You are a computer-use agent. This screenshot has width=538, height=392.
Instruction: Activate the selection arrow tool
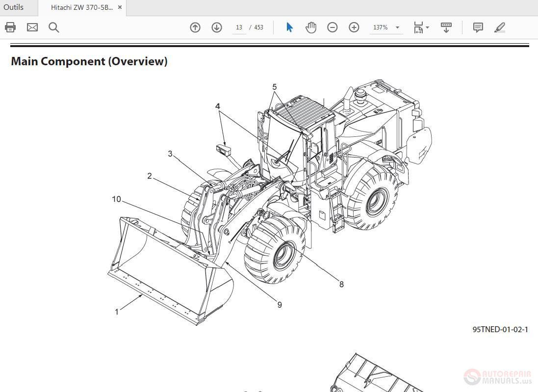coord(289,27)
